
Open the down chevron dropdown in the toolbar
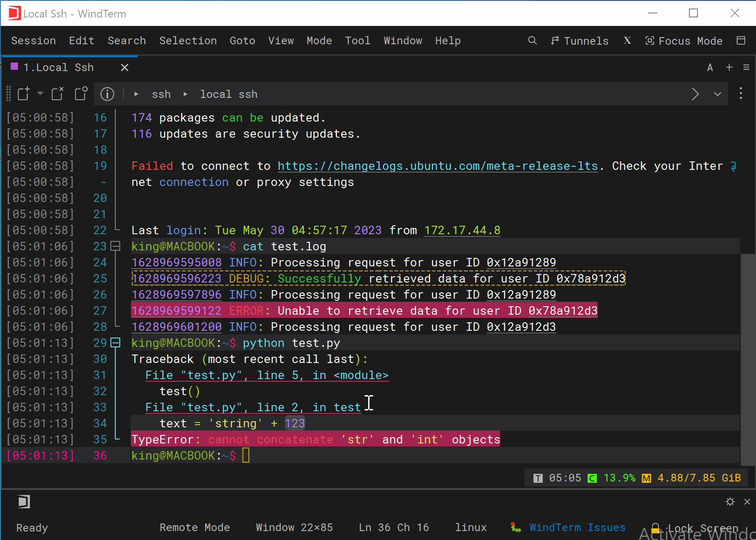point(718,94)
